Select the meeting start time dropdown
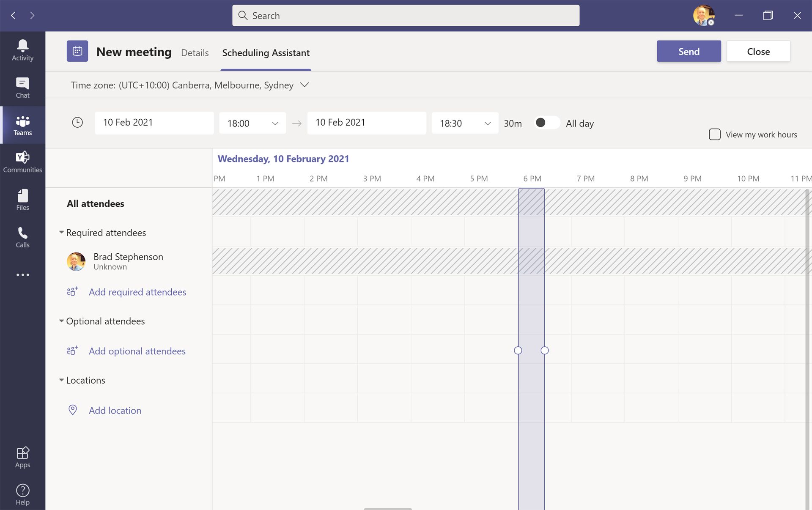The image size is (812, 510). (252, 123)
